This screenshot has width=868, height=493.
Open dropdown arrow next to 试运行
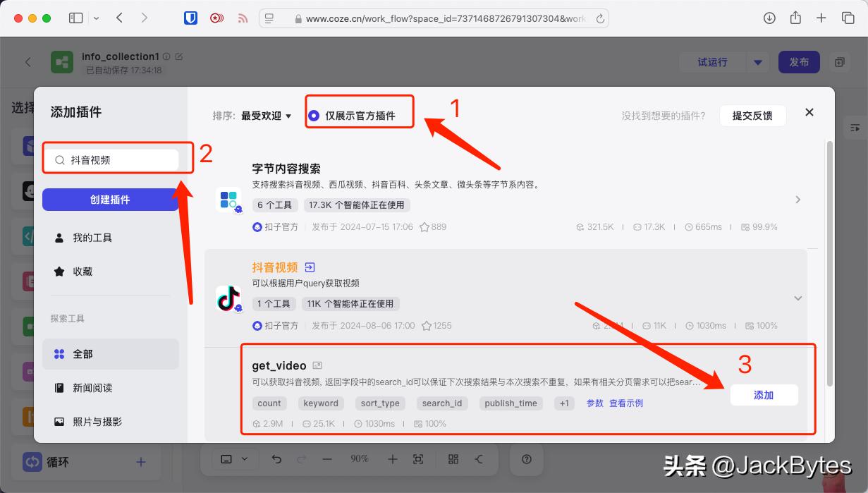pos(757,62)
